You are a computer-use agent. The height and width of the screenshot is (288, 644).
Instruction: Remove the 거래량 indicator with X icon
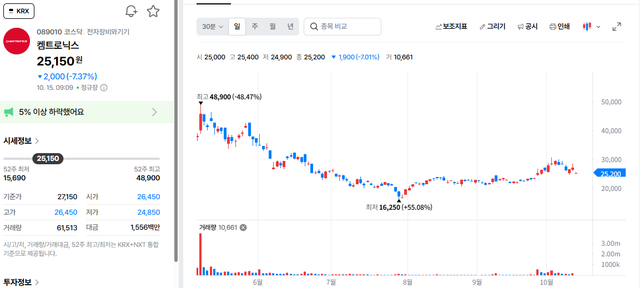(243, 228)
